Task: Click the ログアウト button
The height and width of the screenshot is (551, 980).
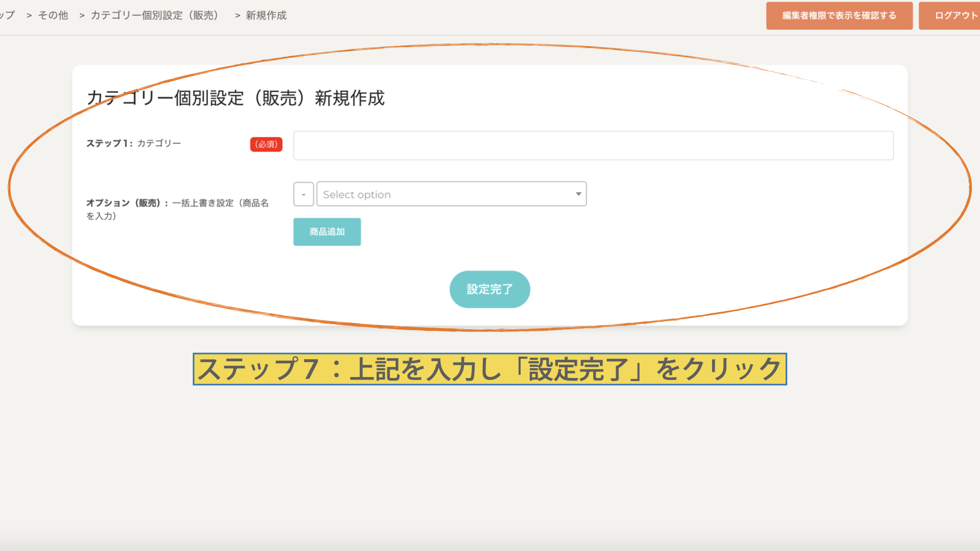Action: pyautogui.click(x=952, y=15)
